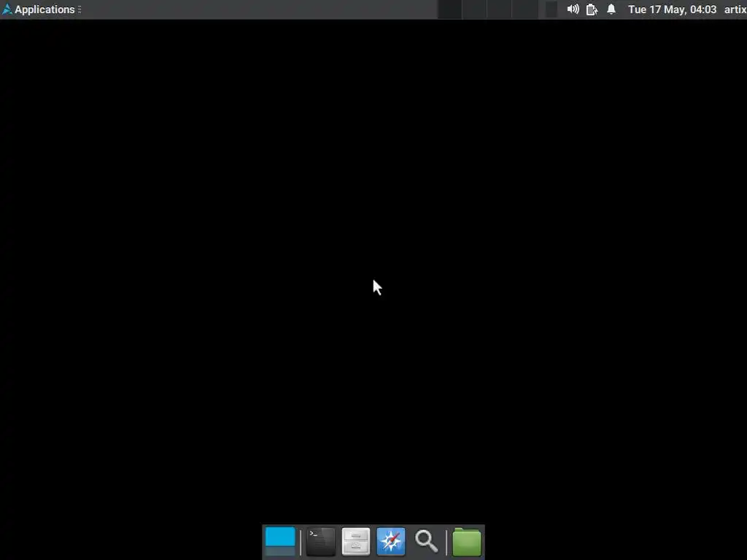Viewport: 747px width, 560px height.
Task: Open the green home folder icon
Action: pyautogui.click(x=467, y=542)
